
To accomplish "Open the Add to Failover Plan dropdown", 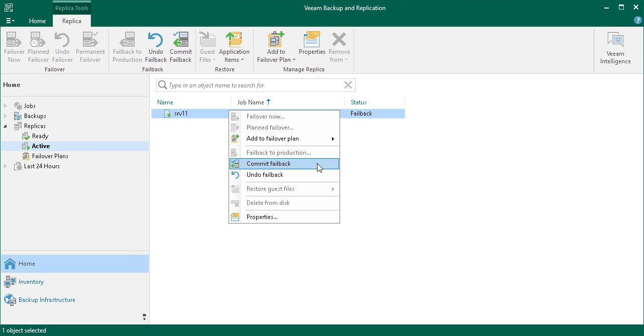I will [276, 47].
